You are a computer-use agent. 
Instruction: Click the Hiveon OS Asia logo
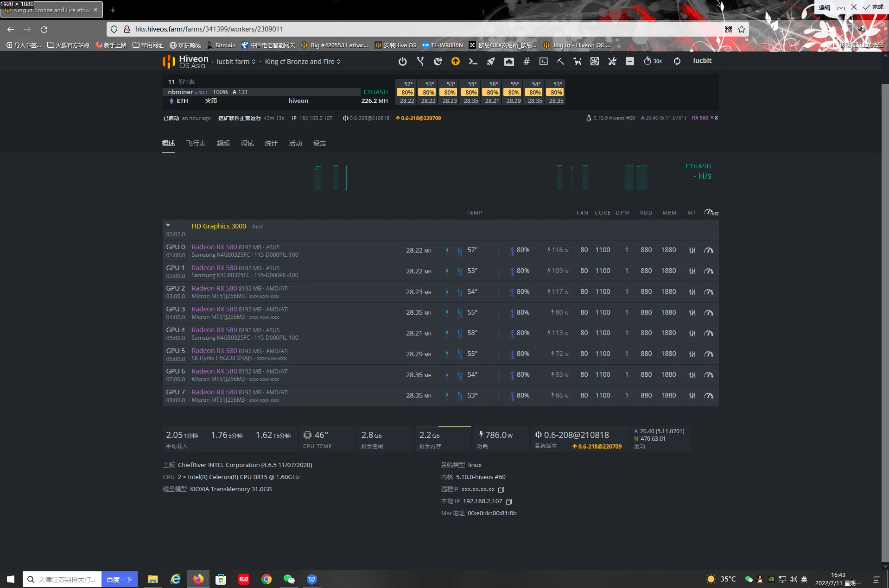(185, 62)
